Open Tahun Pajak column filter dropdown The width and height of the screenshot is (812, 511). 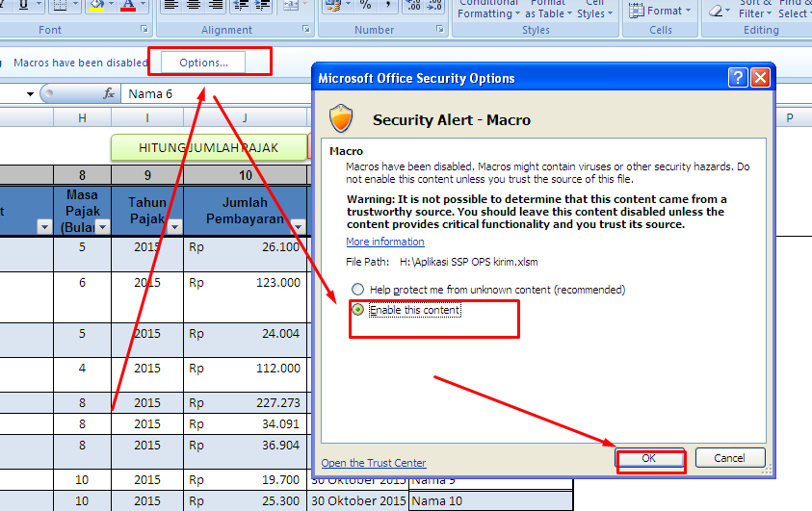point(175,226)
